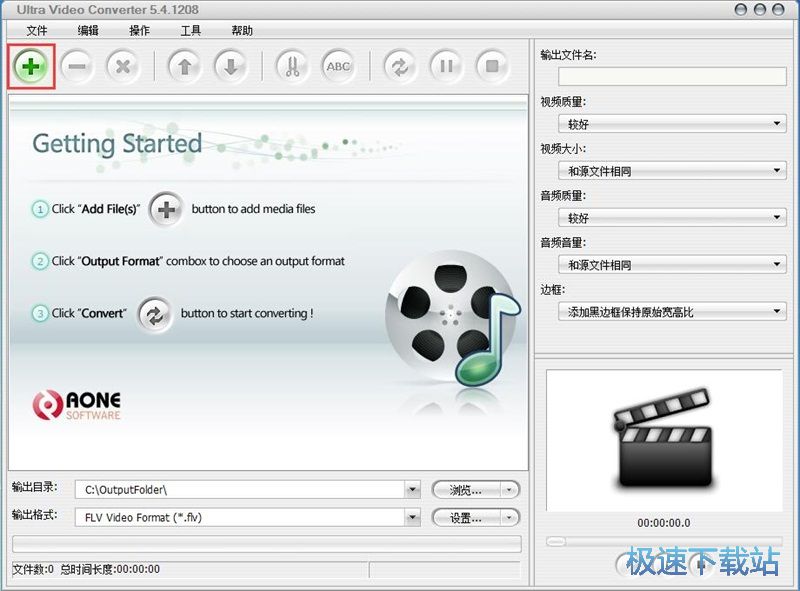
Task: Click the Stop icon in the toolbar
Action: [491, 66]
